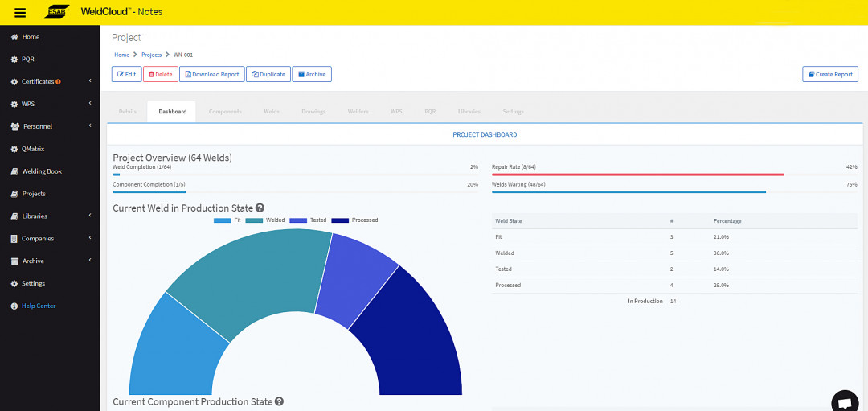Open QMatrix from the sidebar

tap(32, 149)
